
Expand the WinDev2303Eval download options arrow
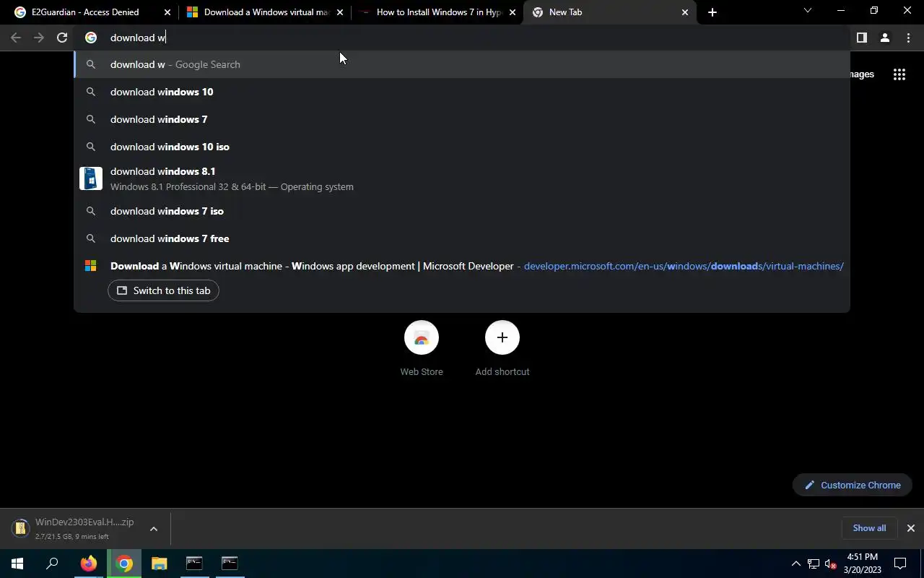pyautogui.click(x=154, y=529)
